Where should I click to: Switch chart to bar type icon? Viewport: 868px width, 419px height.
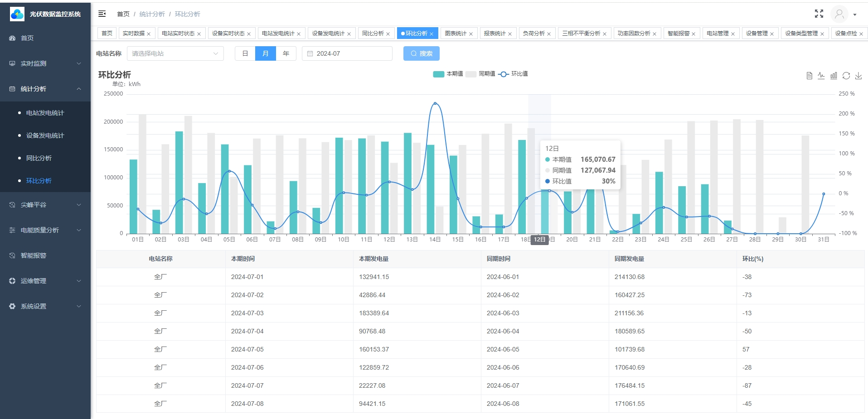pyautogui.click(x=834, y=76)
